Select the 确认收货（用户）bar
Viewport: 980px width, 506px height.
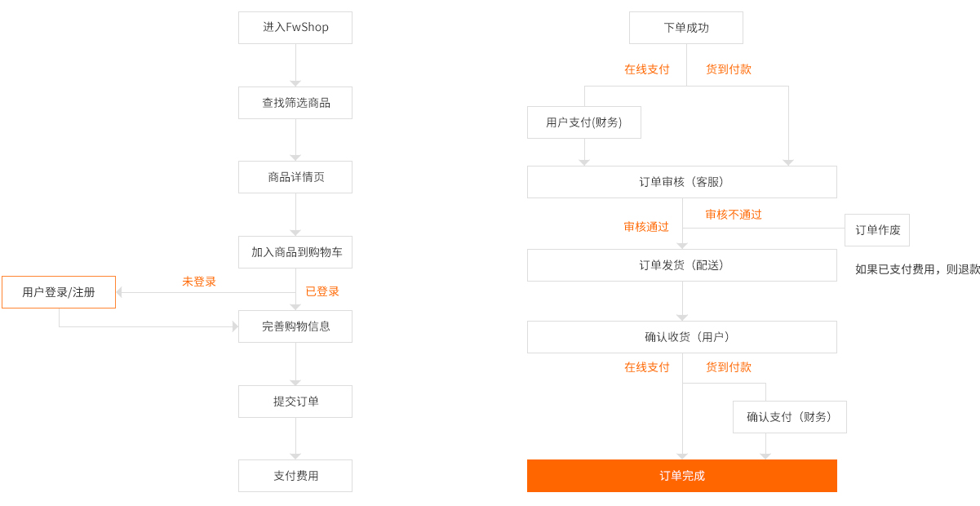tap(681, 337)
